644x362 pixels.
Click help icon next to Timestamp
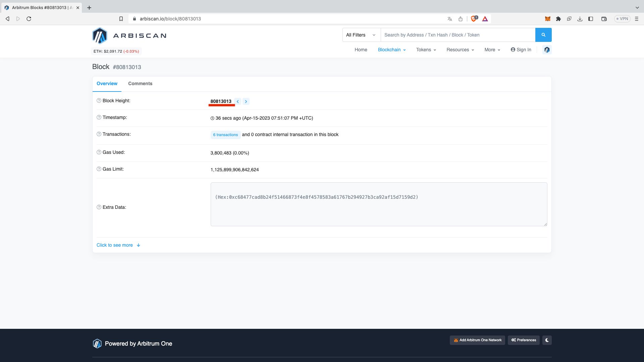coord(99,117)
